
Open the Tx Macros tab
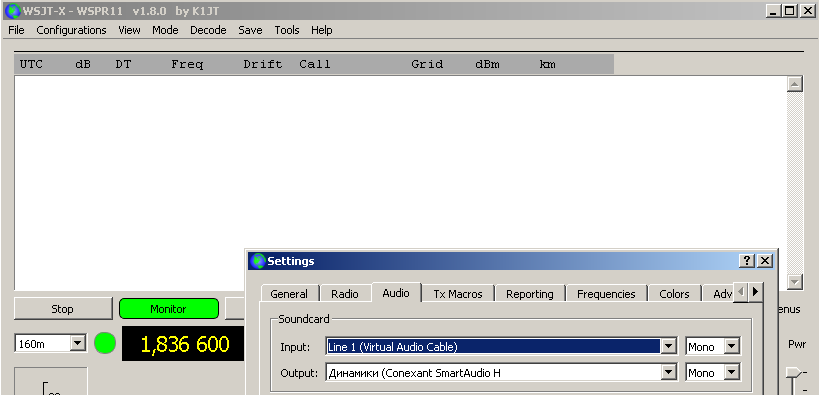458,294
